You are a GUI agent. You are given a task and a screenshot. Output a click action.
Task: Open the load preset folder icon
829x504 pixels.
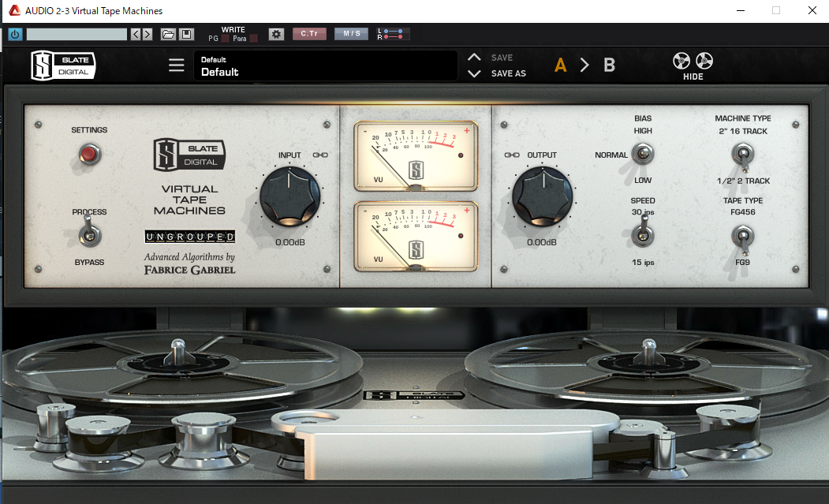click(x=168, y=35)
